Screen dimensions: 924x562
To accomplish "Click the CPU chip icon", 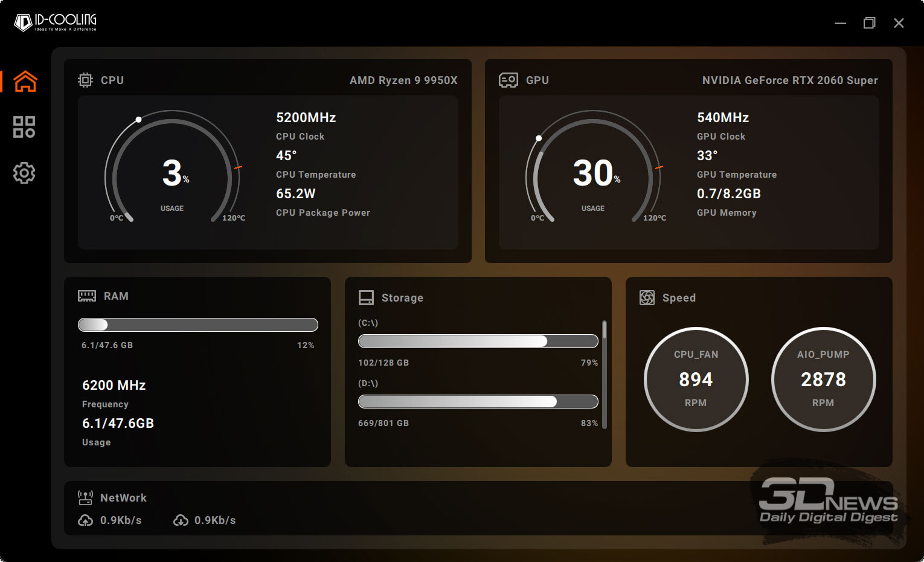I will 85,80.
